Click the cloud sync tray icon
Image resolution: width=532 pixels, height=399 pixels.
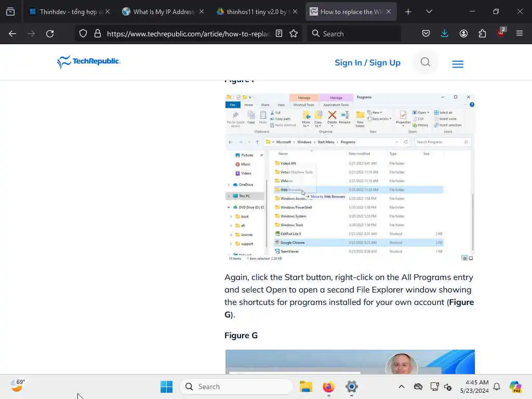pyautogui.click(x=418, y=387)
